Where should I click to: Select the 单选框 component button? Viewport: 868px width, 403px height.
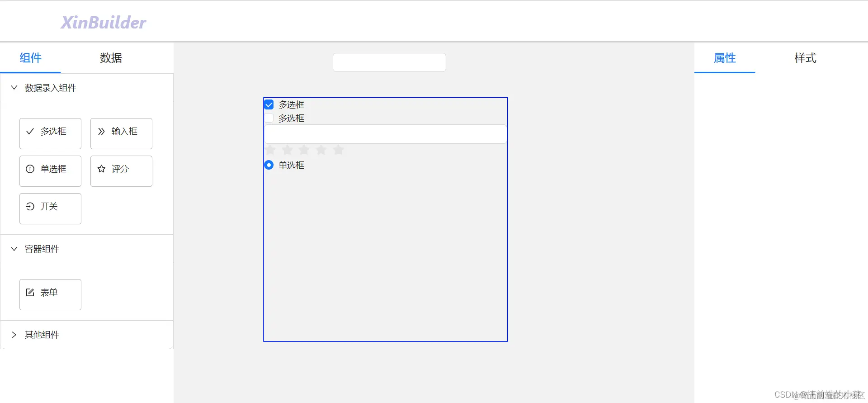50,171
